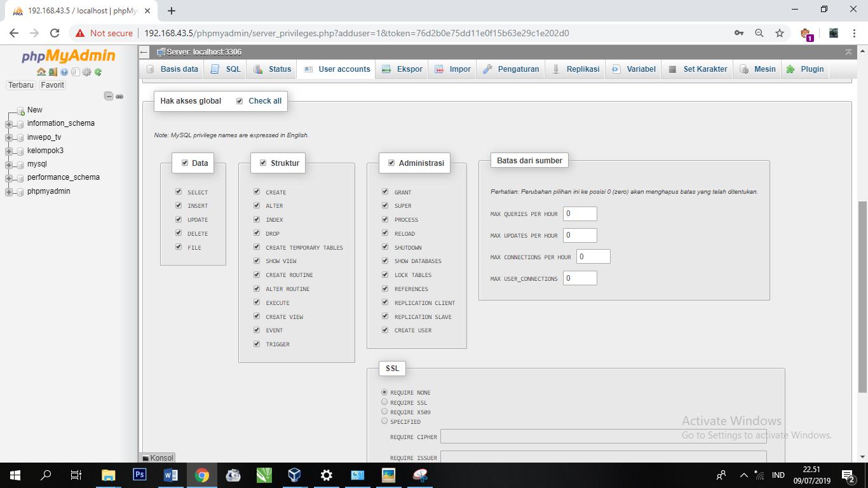Screen dimensions: 868x488
Task: Click the MAX QUERIES PER HOUR field
Action: coord(580,214)
